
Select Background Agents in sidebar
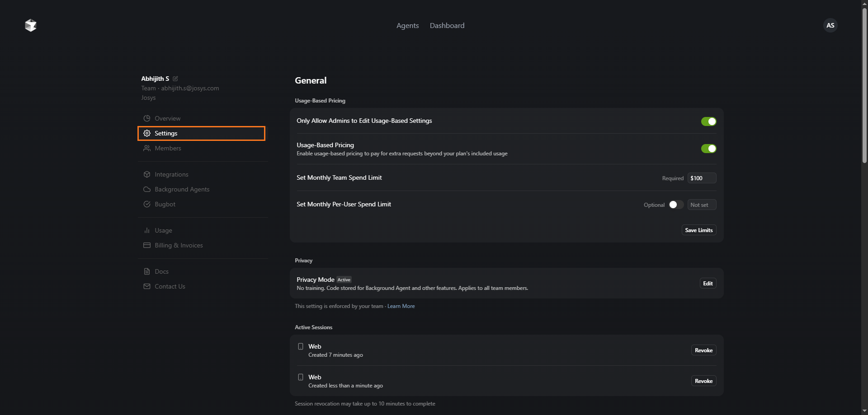(182, 189)
